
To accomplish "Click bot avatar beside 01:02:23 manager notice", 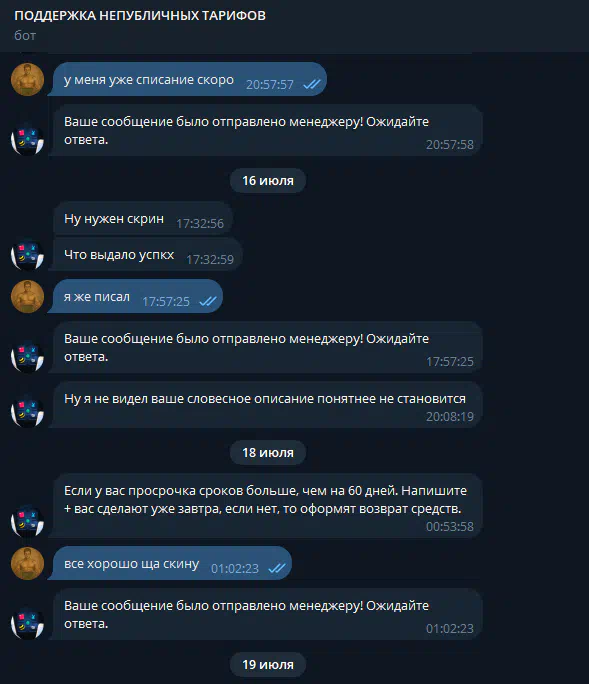I will tap(27, 624).
